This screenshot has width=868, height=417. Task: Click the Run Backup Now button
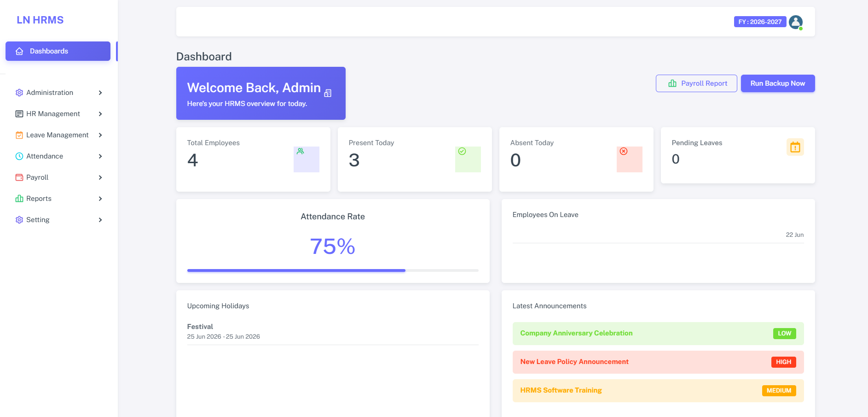point(778,83)
